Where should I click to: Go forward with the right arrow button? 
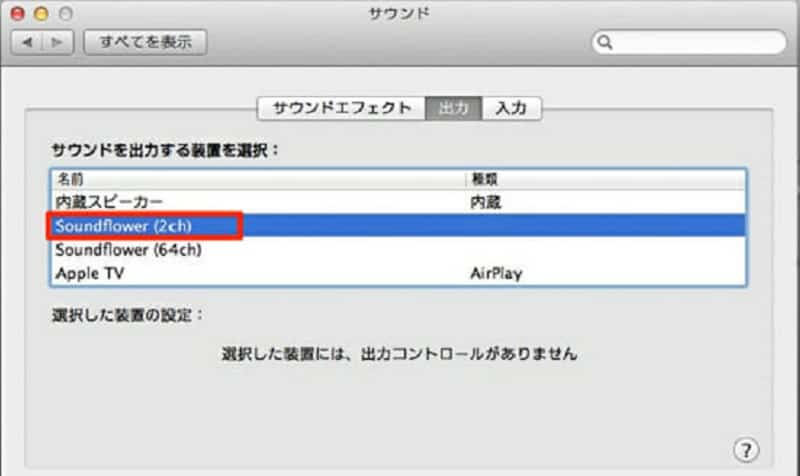click(58, 42)
